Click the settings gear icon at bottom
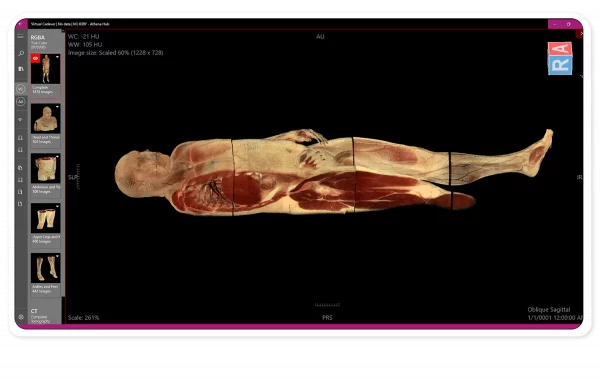Image resolution: width=600 pixels, height=379 pixels. [x=21, y=317]
